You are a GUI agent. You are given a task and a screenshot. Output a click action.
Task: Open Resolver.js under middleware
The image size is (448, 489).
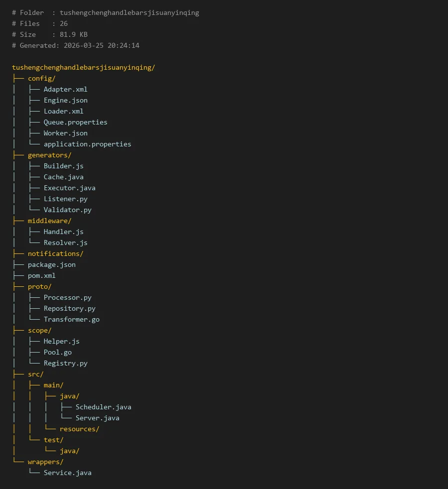point(65,243)
